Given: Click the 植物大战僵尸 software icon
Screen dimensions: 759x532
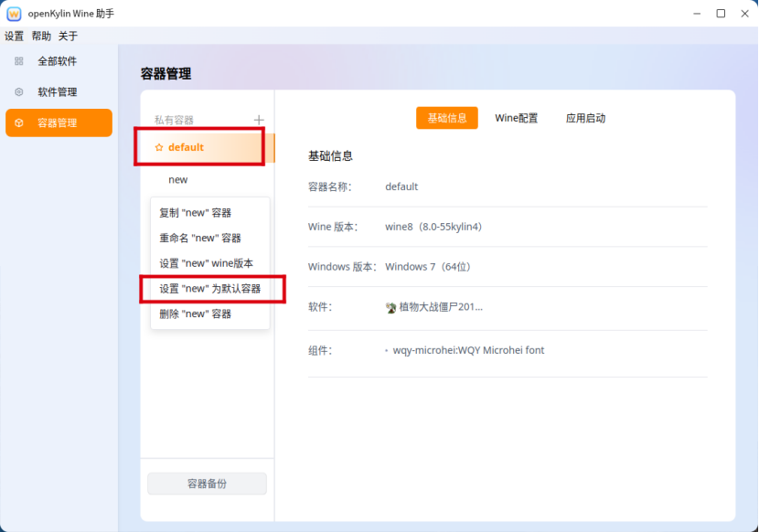Looking at the screenshot, I should [x=391, y=307].
